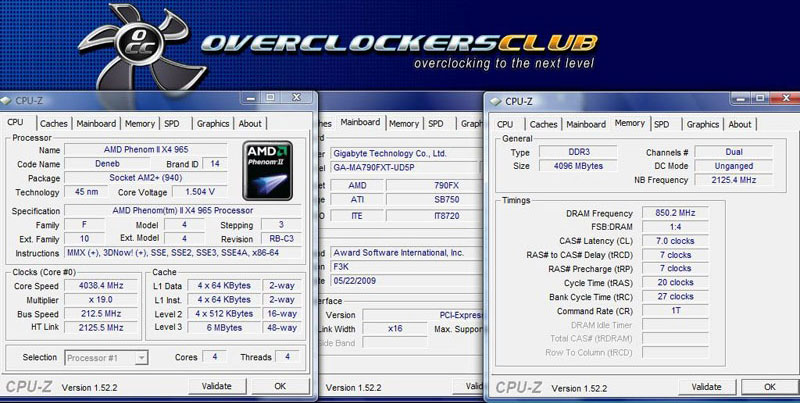800x403 pixels.
Task: Click Core Speed value 4038.4 MHz
Action: tap(101, 286)
